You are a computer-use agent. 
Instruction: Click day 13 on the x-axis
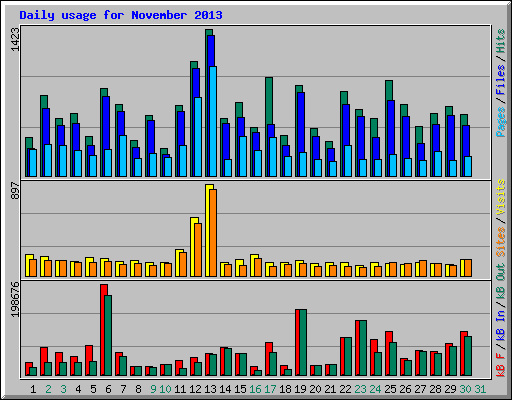(x=210, y=389)
